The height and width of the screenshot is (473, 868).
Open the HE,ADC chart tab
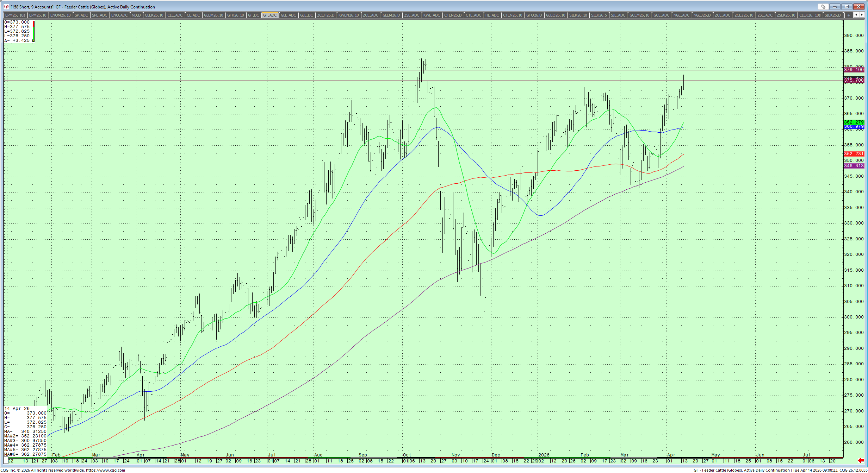tap(492, 15)
